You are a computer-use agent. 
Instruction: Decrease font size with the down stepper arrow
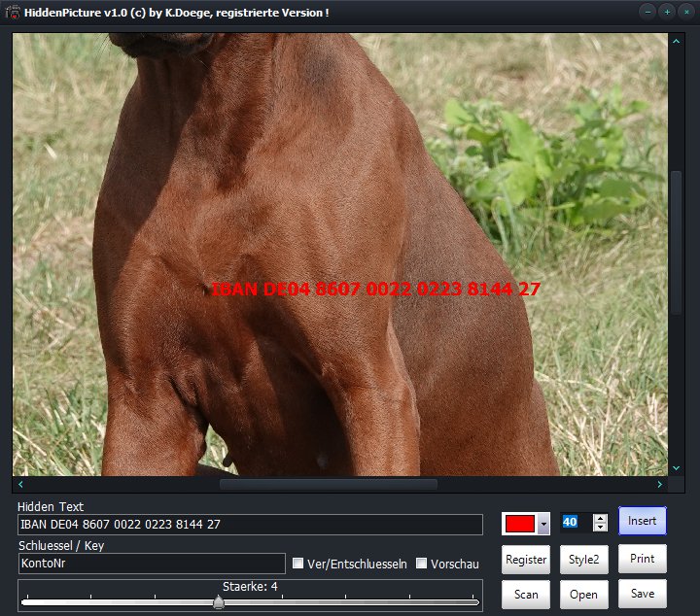coord(600,528)
